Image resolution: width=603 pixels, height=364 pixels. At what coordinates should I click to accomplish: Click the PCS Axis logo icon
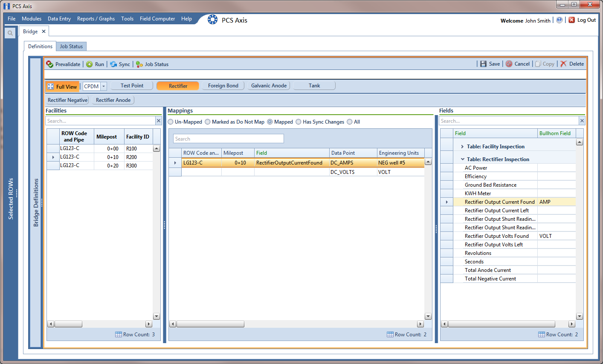[x=212, y=20]
